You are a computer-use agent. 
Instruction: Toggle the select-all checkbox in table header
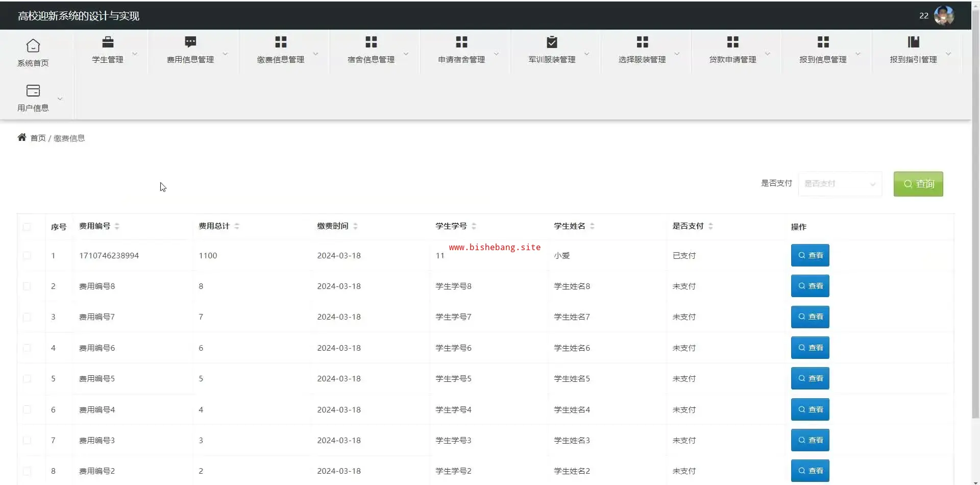click(27, 227)
